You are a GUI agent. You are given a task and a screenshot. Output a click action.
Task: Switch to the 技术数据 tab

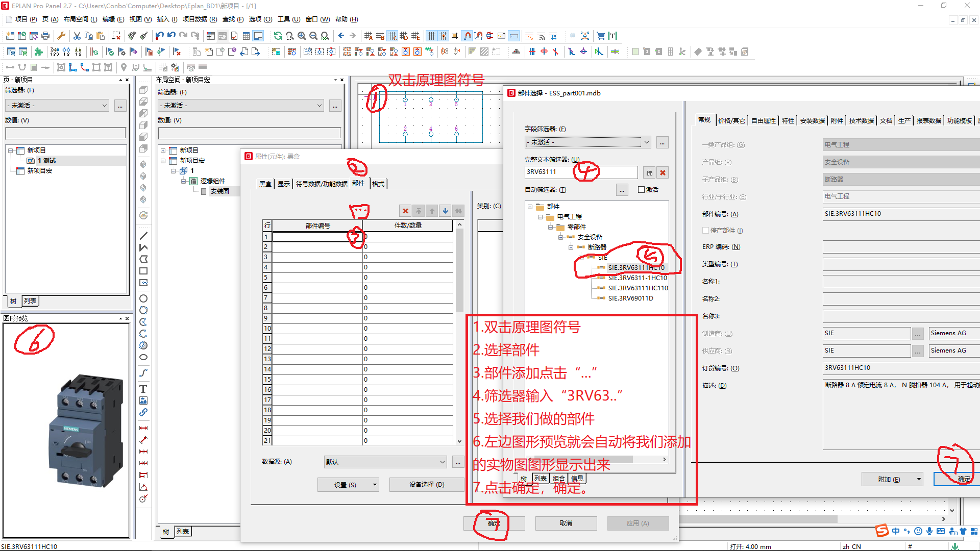click(862, 120)
